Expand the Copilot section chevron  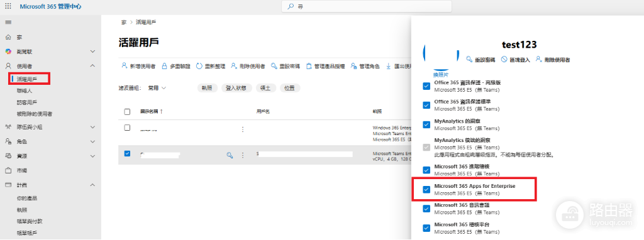92,52
